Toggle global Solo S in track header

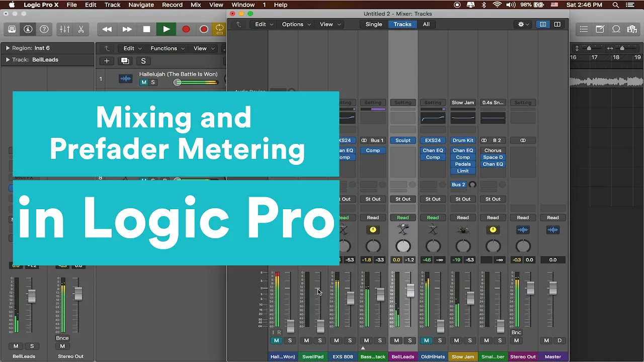(x=143, y=61)
